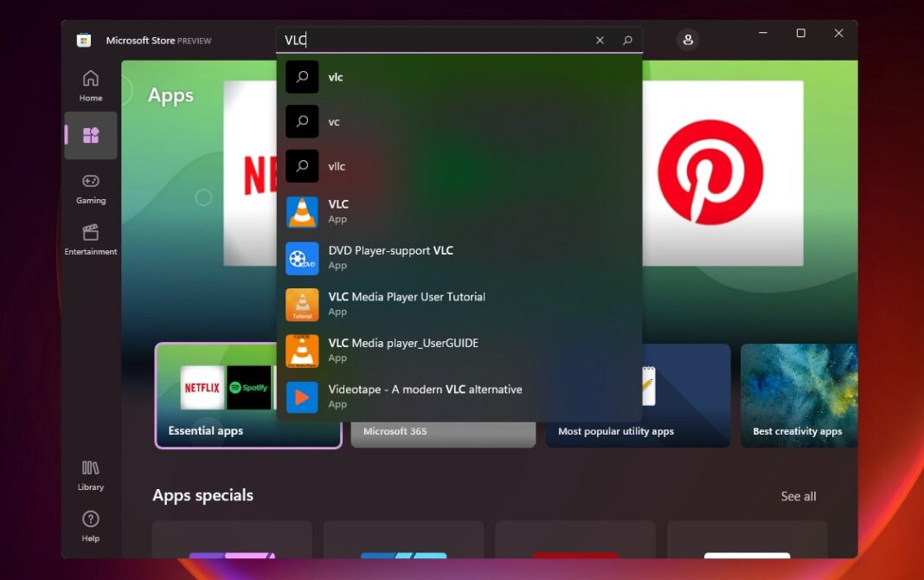The height and width of the screenshot is (580, 924).
Task: Choose the 'vllc' search suggestion
Action: 335,166
